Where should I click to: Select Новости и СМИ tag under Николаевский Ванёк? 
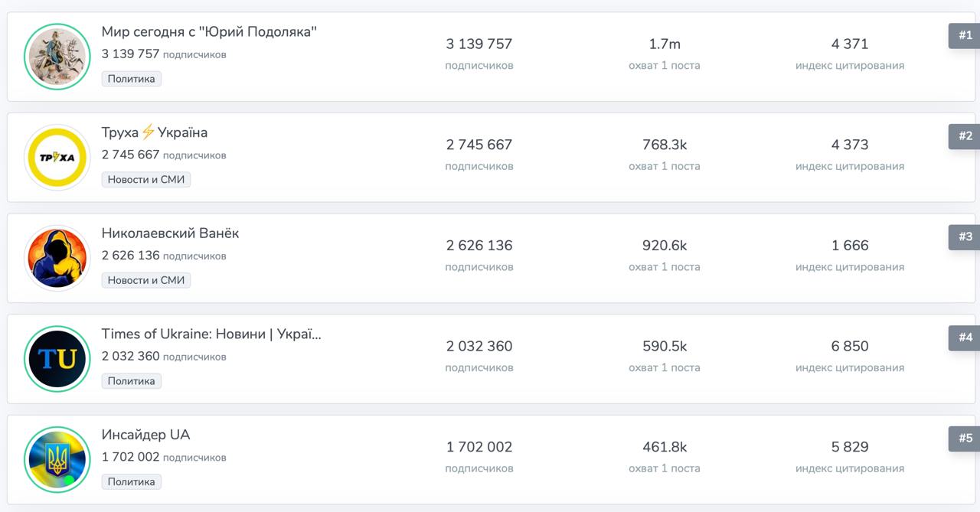[x=145, y=280]
